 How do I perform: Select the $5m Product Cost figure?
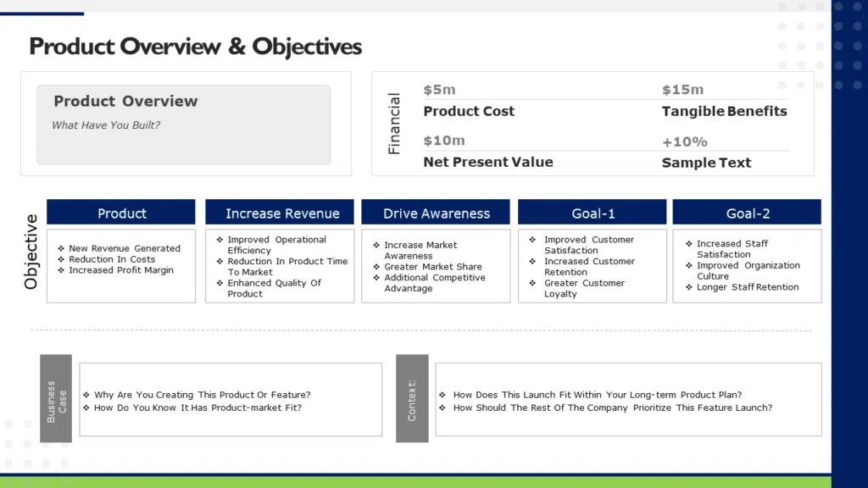click(439, 90)
